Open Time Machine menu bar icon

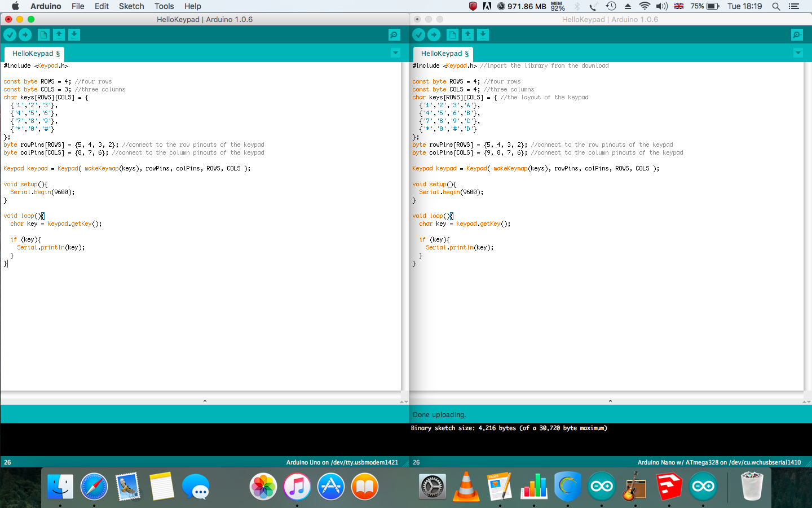pos(611,6)
